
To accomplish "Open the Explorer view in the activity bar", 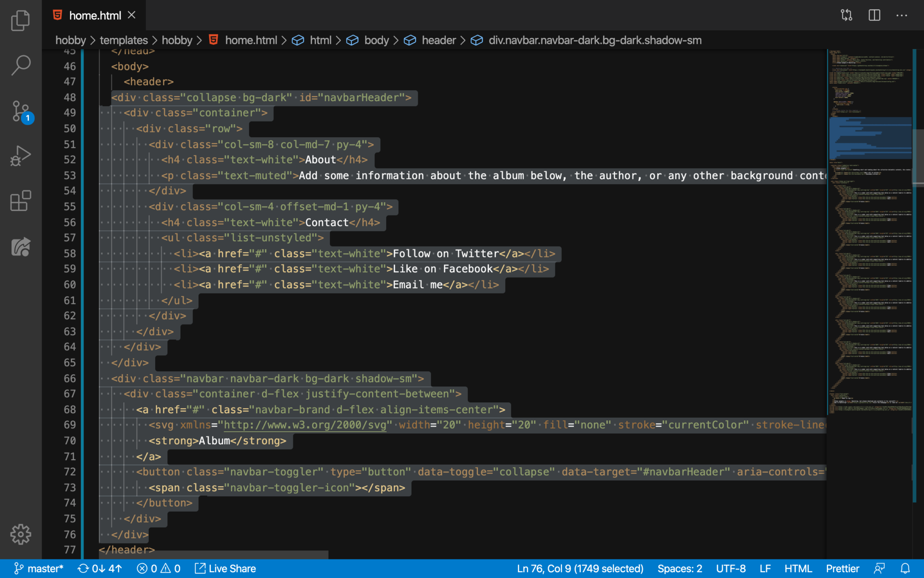I will coord(20,20).
